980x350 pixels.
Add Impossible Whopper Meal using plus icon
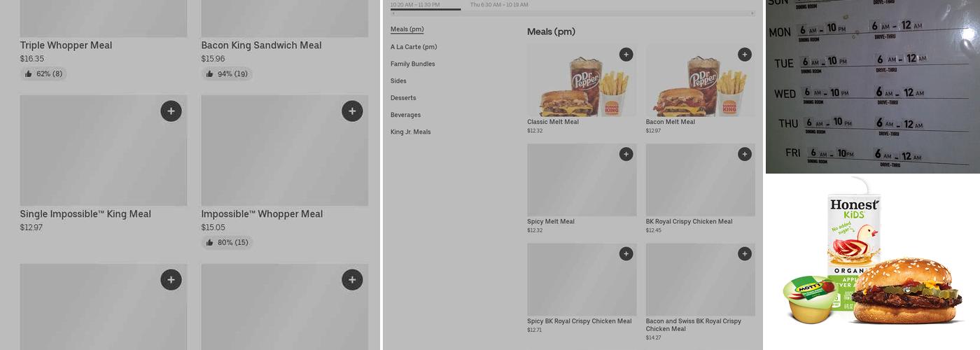(352, 111)
